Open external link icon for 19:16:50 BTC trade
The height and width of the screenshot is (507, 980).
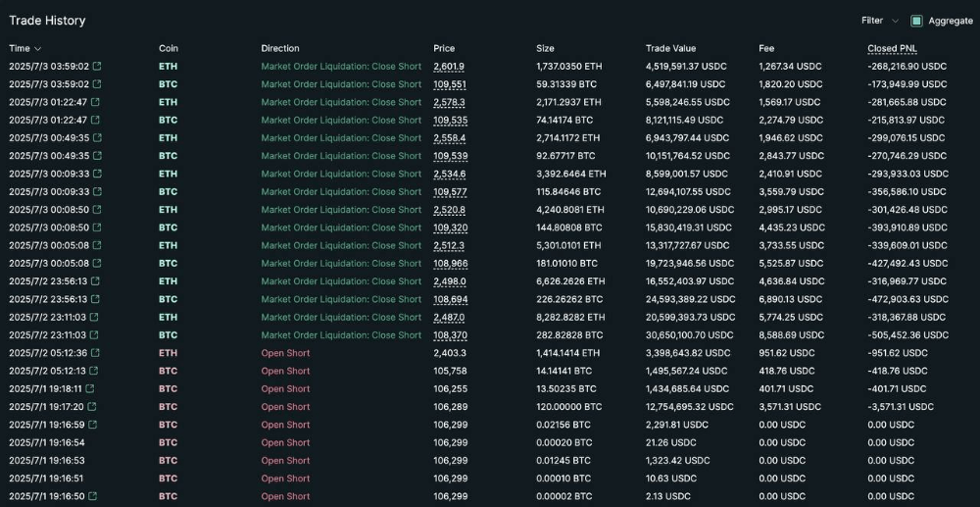[x=92, y=496]
